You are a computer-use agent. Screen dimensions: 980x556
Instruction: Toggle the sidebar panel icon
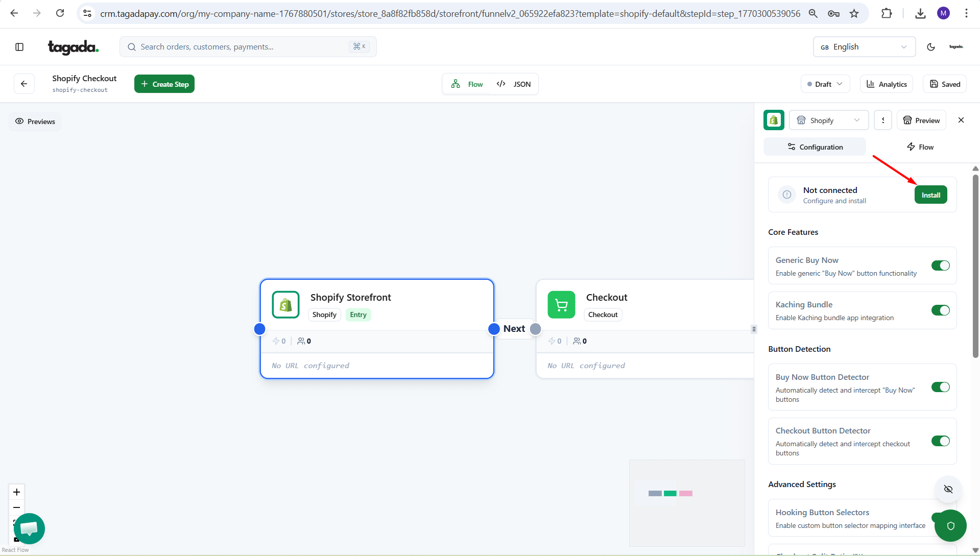(x=19, y=47)
